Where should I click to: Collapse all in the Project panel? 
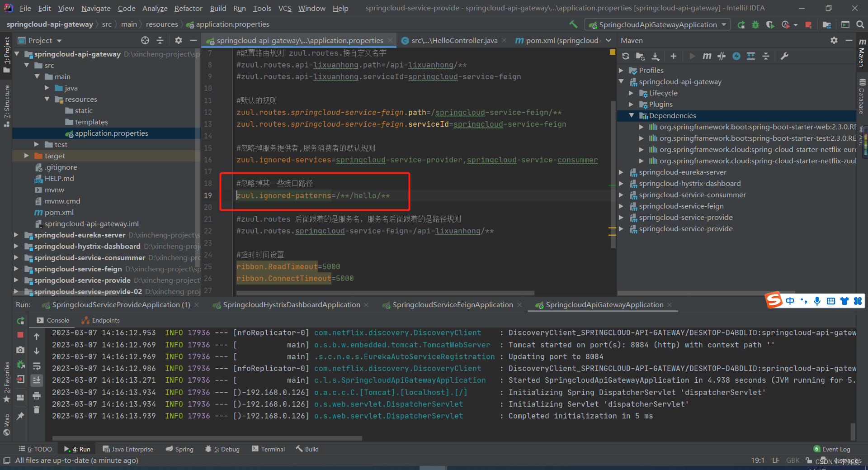(x=160, y=40)
